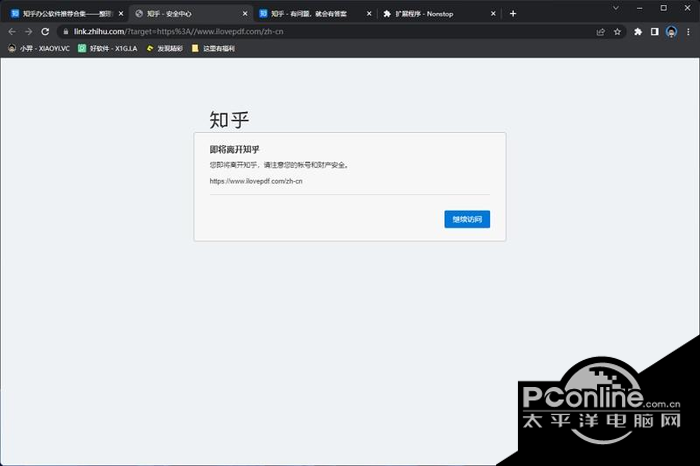Maximize the Chrome window
The width and height of the screenshot is (700, 466).
pyautogui.click(x=664, y=8)
